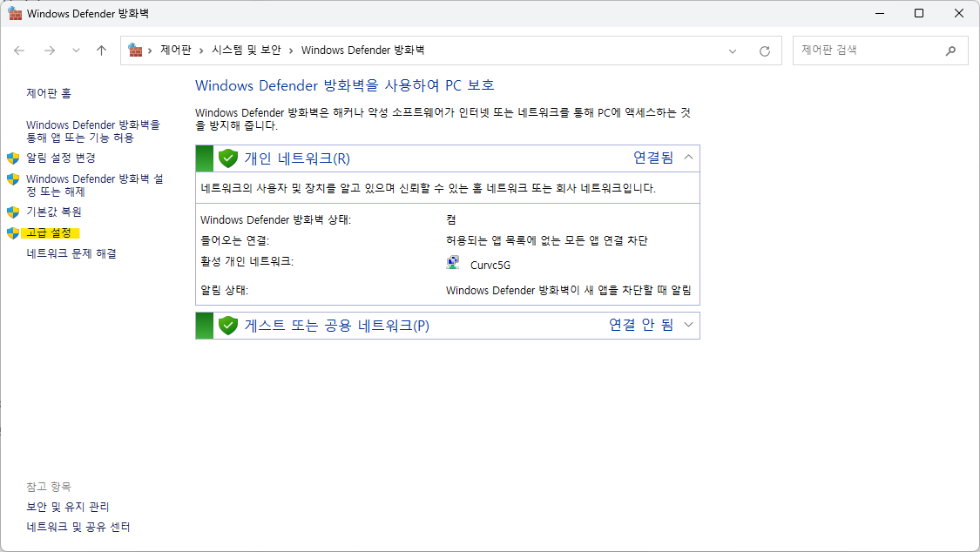The image size is (980, 552).
Task: Click shield icon beside 기본값 복원
Action: tap(13, 212)
